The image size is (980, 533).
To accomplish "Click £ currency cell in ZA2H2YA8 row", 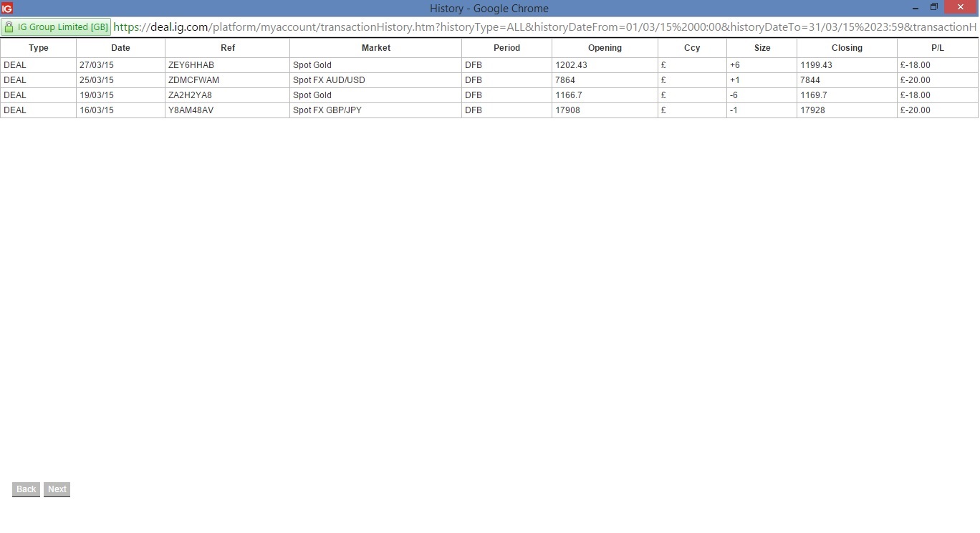I will point(692,95).
